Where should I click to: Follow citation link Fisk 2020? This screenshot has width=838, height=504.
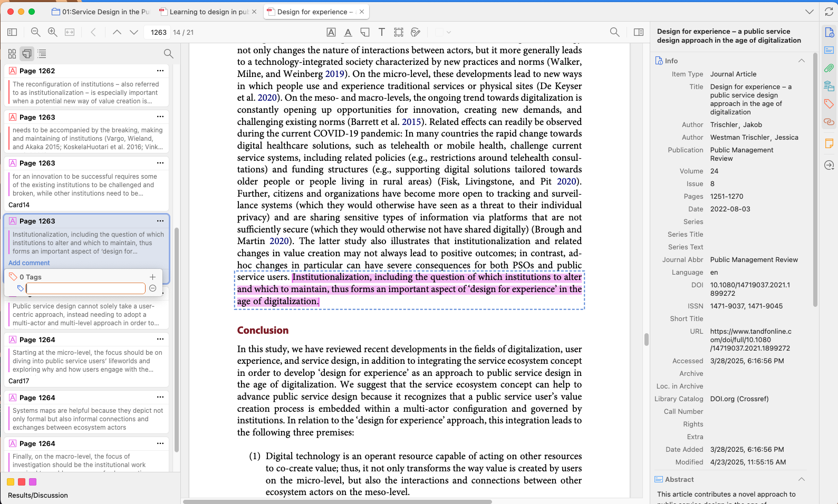[566, 181]
